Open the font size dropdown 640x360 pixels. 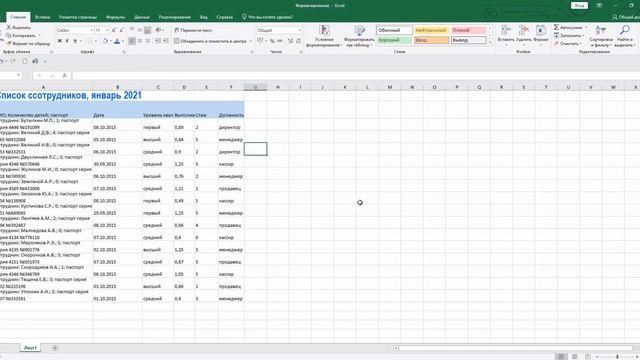coord(107,30)
